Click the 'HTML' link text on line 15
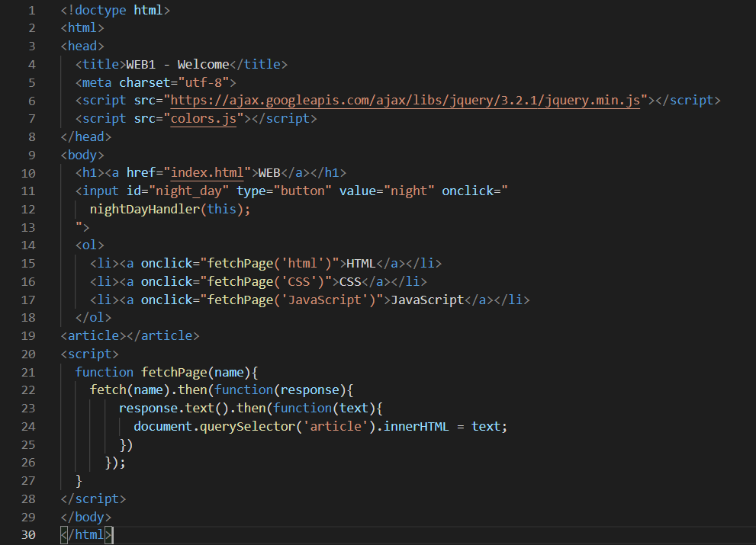The height and width of the screenshot is (545, 756). pyautogui.click(x=361, y=264)
